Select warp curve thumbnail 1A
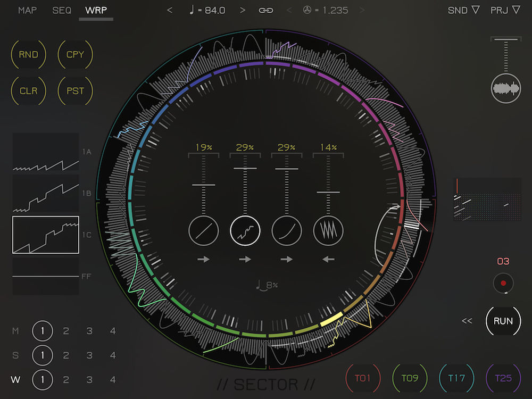The height and width of the screenshot is (399, 532). point(46,152)
